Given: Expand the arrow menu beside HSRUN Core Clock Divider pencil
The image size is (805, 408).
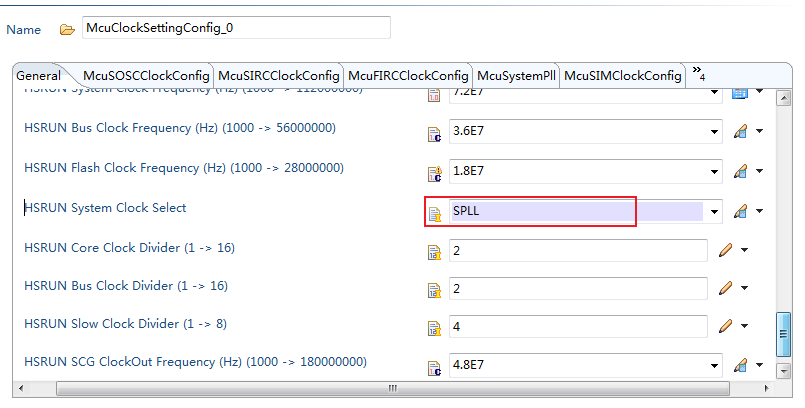Looking at the screenshot, I should tap(744, 250).
